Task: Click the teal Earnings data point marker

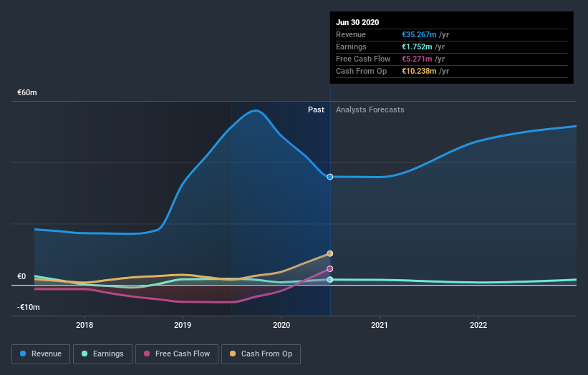Action: coord(330,280)
